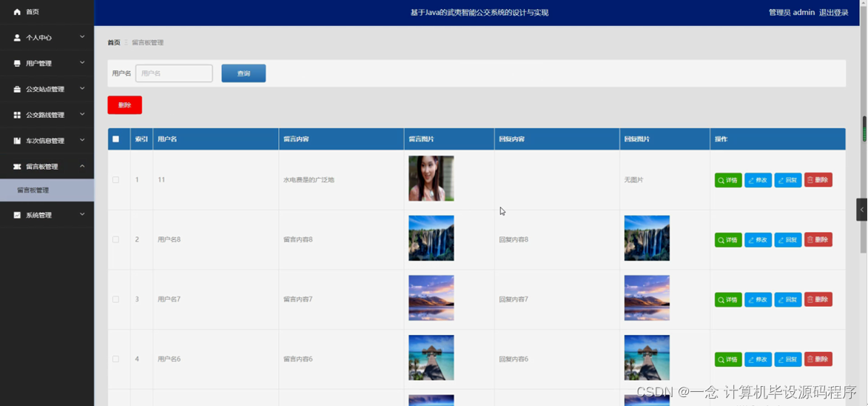Click the grid icon for 公交路线管理
868x406 pixels.
tap(16, 116)
